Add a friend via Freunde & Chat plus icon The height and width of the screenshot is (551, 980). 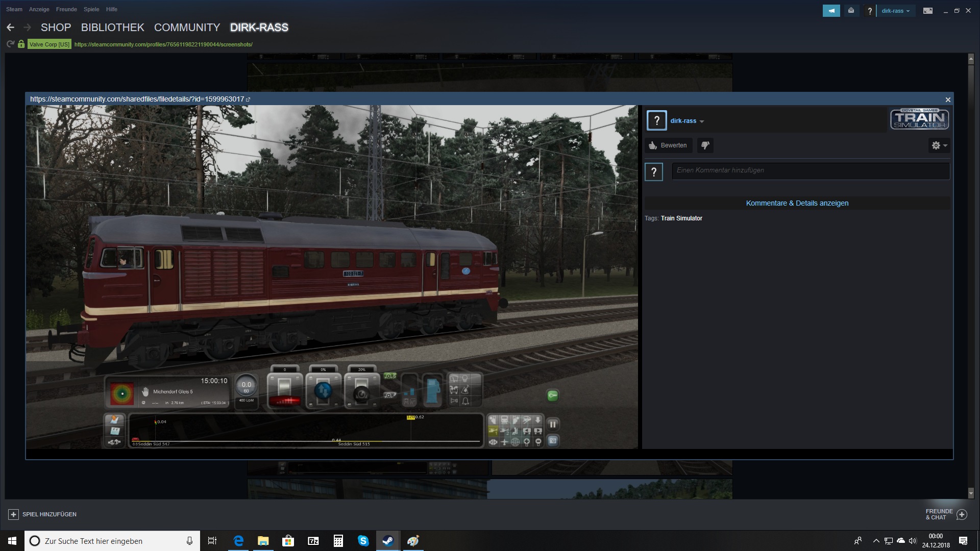tap(962, 514)
